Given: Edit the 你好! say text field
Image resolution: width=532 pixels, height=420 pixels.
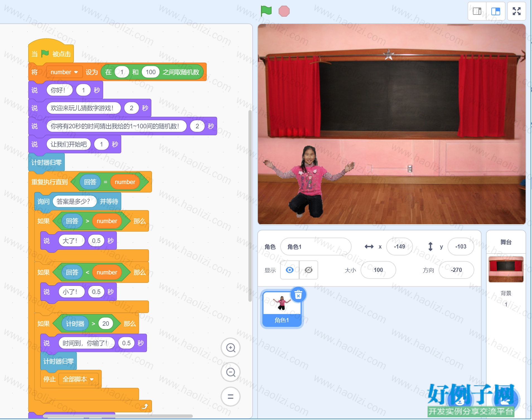Looking at the screenshot, I should 59,90.
